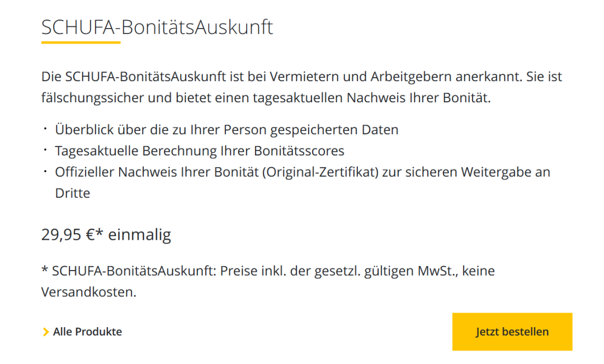Click the 29,95 €* einmalig price
The image size is (604, 364).
click(x=106, y=235)
